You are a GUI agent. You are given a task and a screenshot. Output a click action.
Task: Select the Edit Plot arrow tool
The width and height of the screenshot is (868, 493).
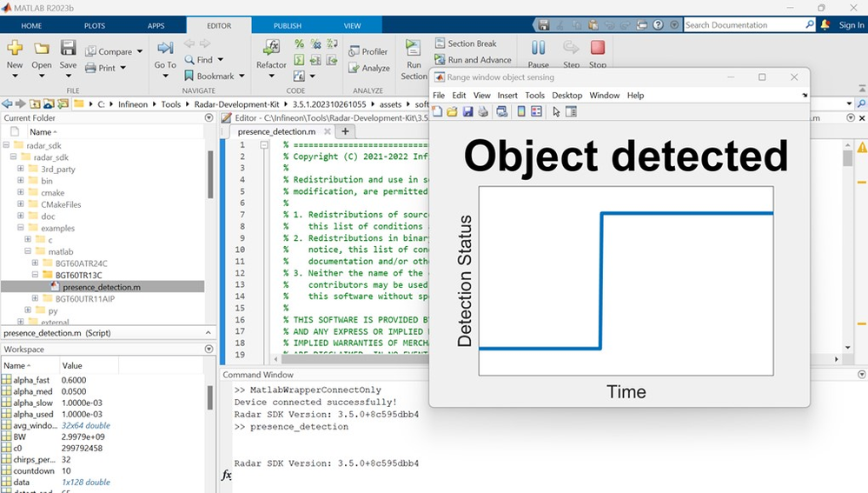[x=556, y=112]
